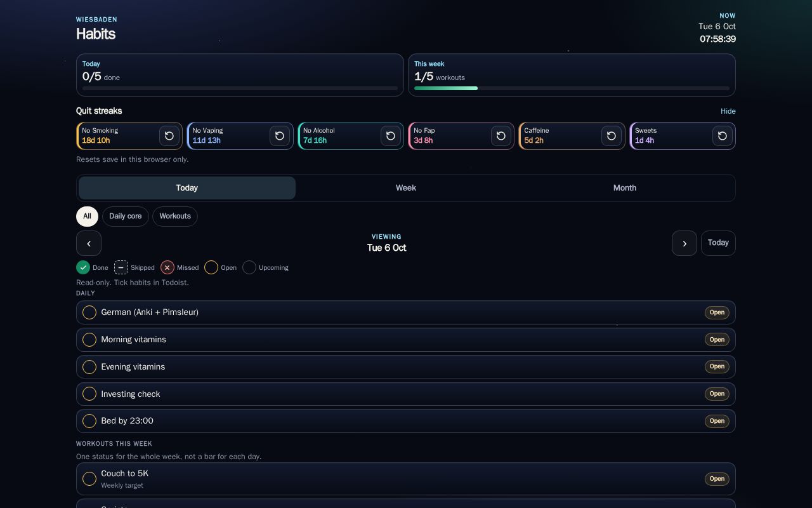The image size is (812, 508).
Task: Toggle the German (Anki + Pimsleur) status circle
Action: pyautogui.click(x=89, y=312)
